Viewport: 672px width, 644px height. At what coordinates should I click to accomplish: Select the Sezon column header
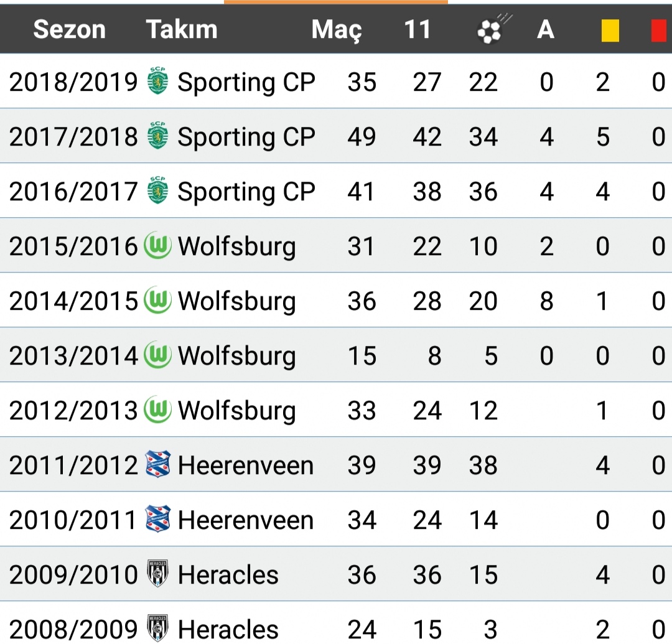coord(69,30)
